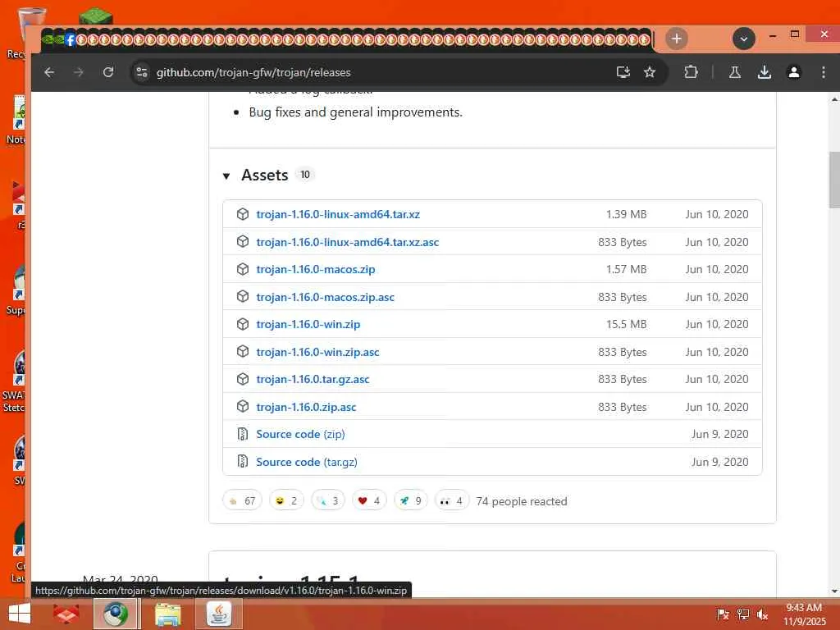Open the Chrome profile icon

pyautogui.click(x=794, y=72)
